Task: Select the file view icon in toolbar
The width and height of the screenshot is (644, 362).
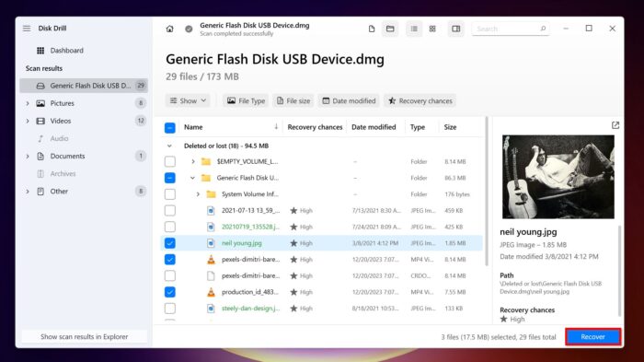Action: coord(372,29)
